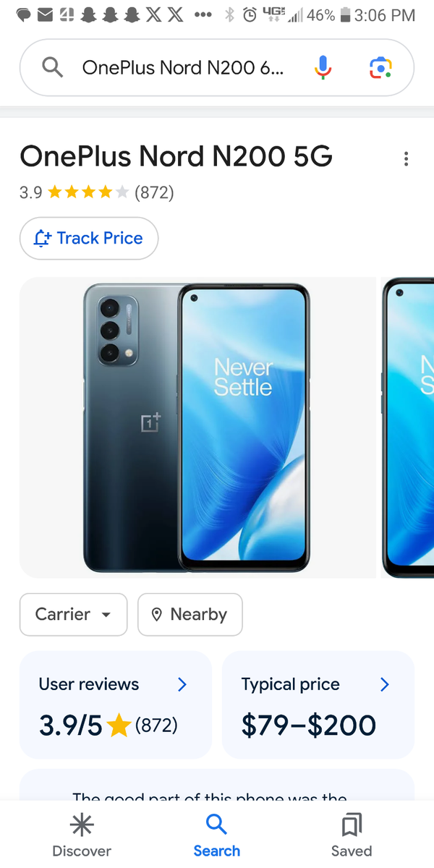Expand User reviews with chevron arrow
Image resolution: width=434 pixels, height=868 pixels.
[x=182, y=684]
